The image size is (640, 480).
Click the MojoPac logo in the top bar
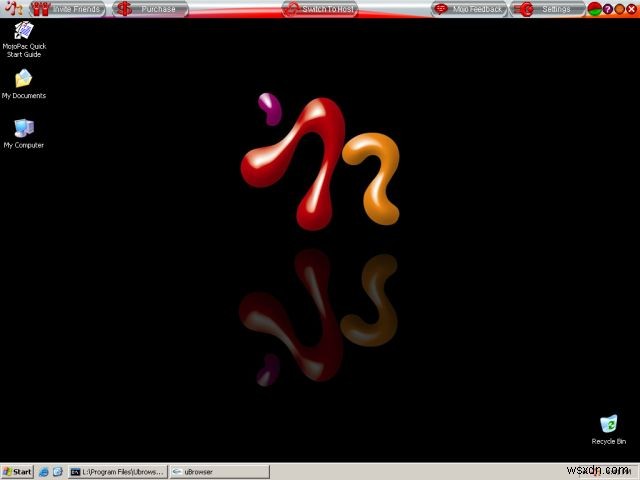point(14,9)
